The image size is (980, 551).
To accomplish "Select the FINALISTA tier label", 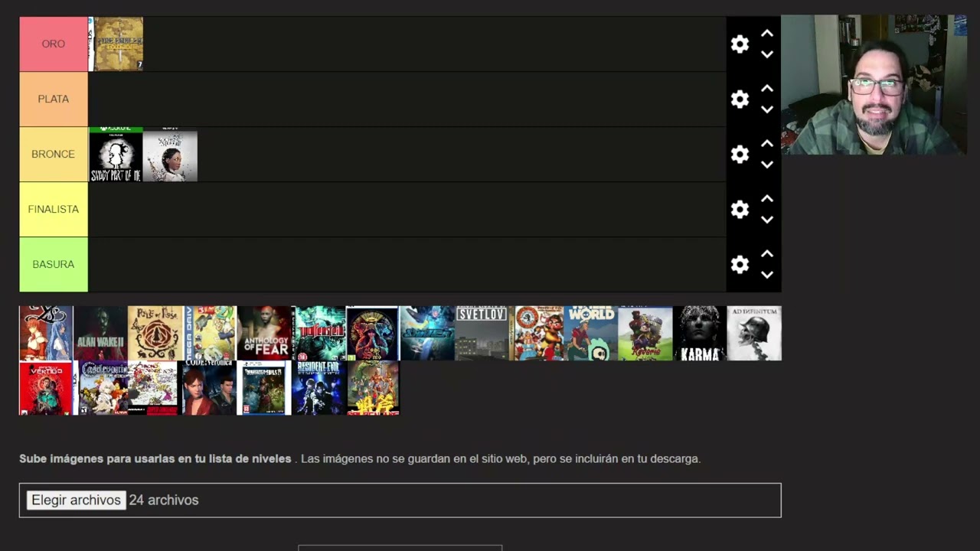I will click(54, 210).
